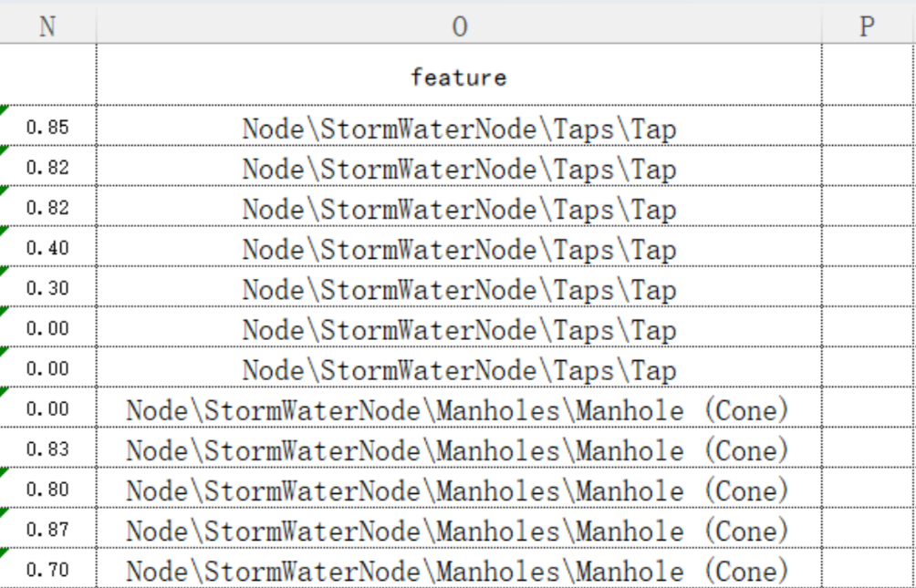Click the Manhole (Cone) cell in the 0.87 row
Viewport: 916px width, 588px height.
pyautogui.click(x=459, y=531)
